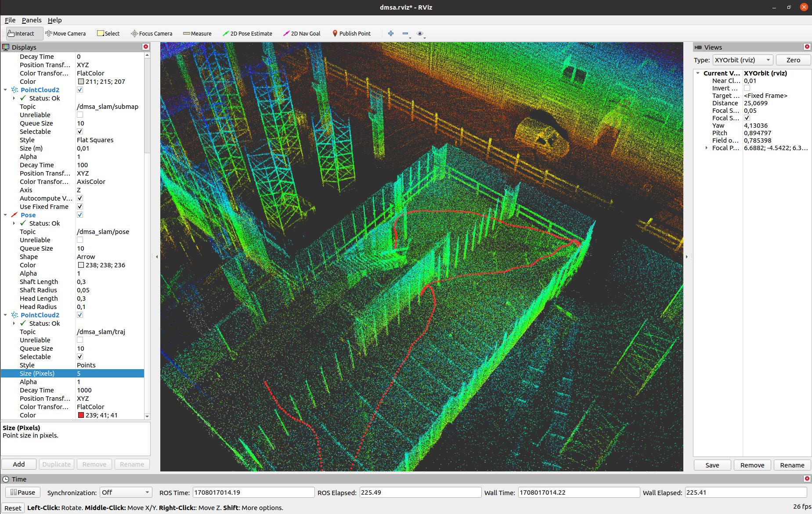Image resolution: width=812 pixels, height=514 pixels.
Task: Expand Status: Ok under traj PointCloud2
Action: (14, 323)
